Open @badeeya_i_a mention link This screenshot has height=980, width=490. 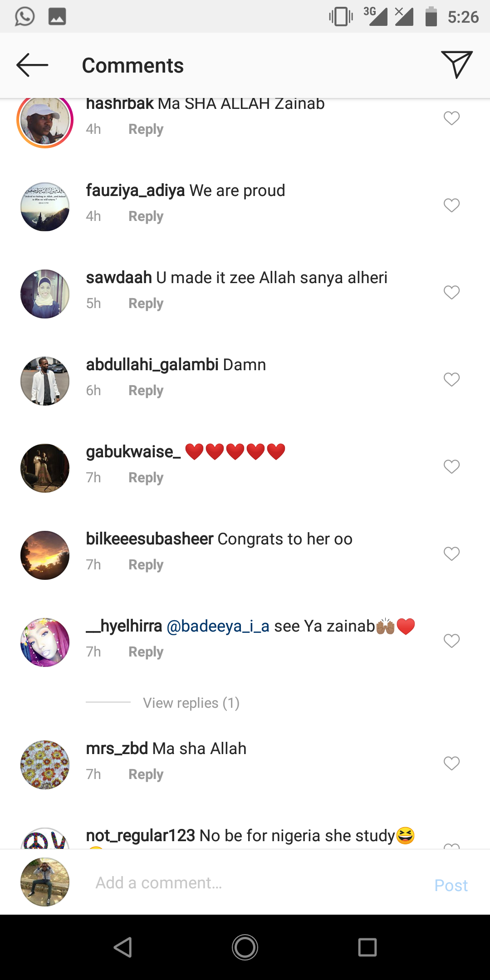(x=218, y=626)
